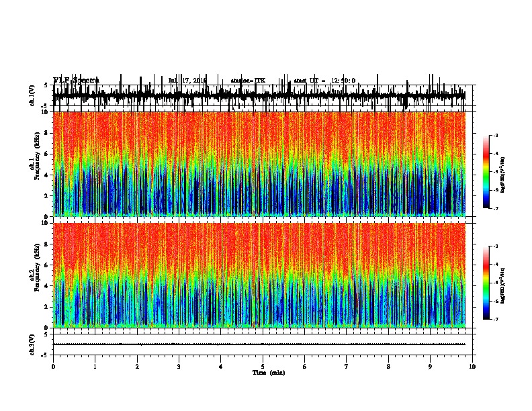
Task: Click the "6" kHz tick of ch.1 spectrogram
Action: (x=48, y=154)
